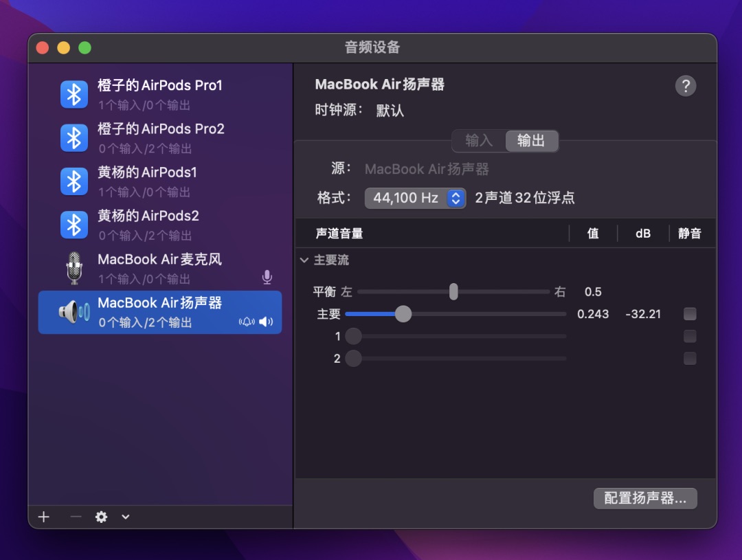Click the 声道音量 column header
742x560 pixels.
(339, 234)
